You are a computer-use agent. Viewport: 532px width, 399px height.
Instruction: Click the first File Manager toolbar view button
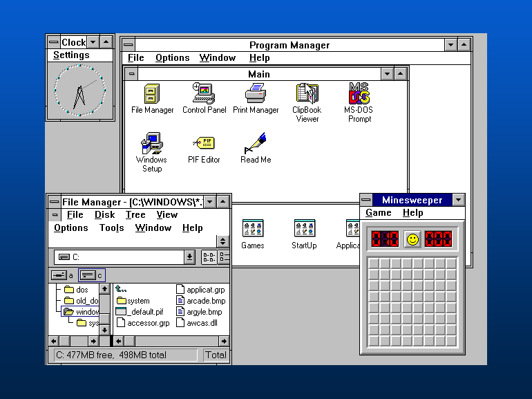[x=209, y=257]
